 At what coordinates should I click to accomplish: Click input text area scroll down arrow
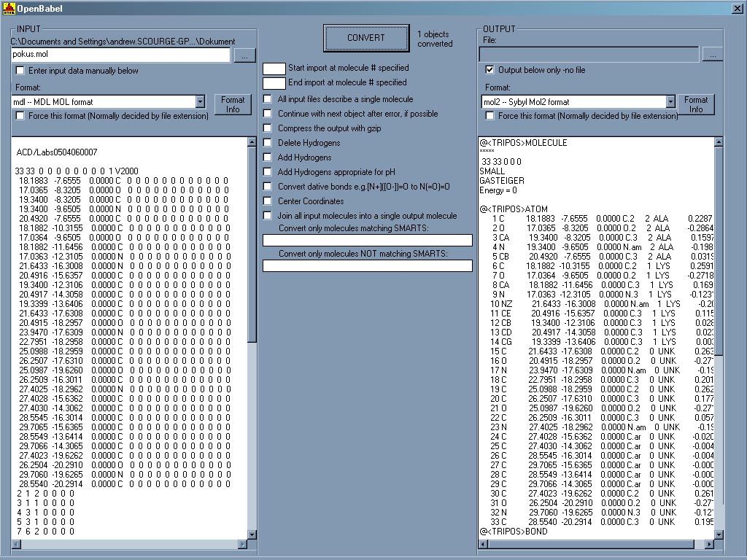click(252, 534)
